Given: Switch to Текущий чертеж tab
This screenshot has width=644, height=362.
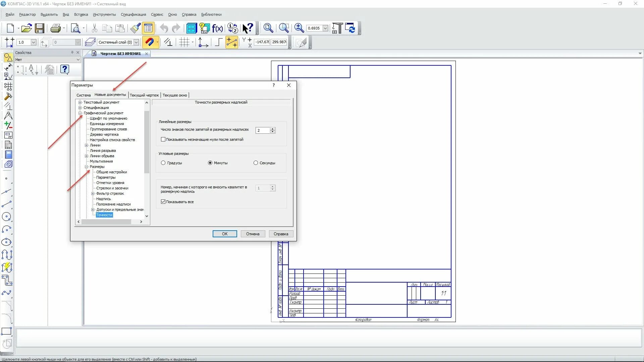Looking at the screenshot, I should [x=144, y=95].
